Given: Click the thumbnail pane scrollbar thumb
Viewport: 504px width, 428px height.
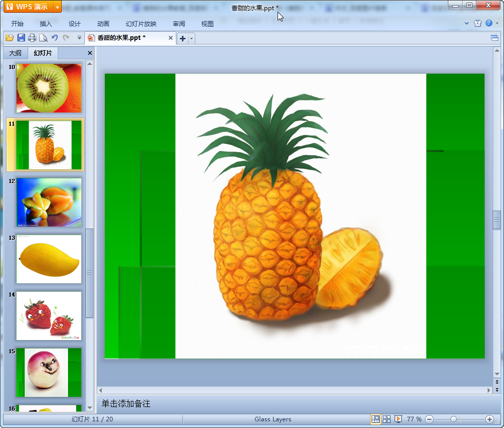Looking at the screenshot, I should pos(89,273).
